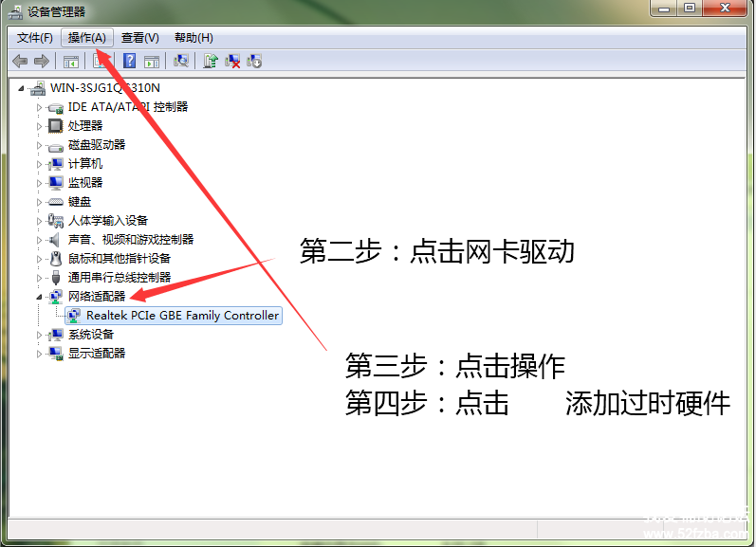Open the 文件(F) menu
The width and height of the screenshot is (756, 547).
[35, 38]
